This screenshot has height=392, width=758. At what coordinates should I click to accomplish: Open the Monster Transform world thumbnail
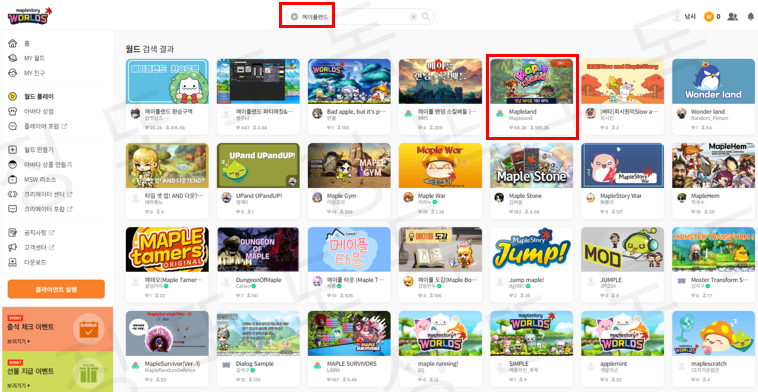(714, 249)
